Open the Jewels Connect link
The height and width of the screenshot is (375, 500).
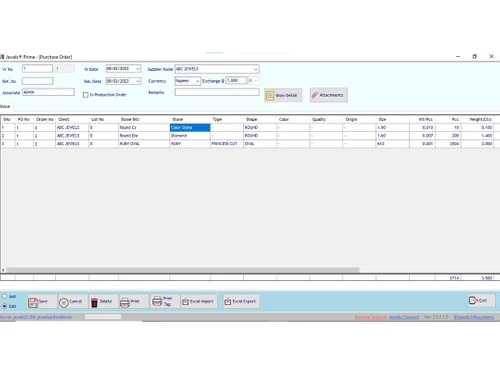click(x=404, y=317)
